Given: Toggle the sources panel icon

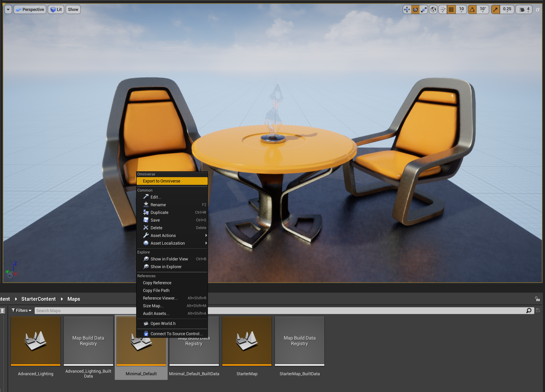Looking at the screenshot, I should (2, 311).
